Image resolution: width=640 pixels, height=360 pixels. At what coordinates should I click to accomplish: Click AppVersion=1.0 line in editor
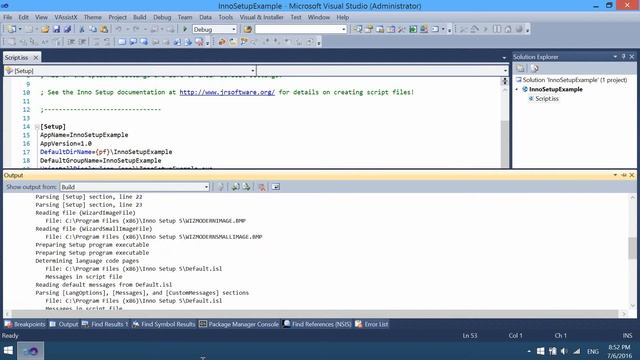coord(66,143)
